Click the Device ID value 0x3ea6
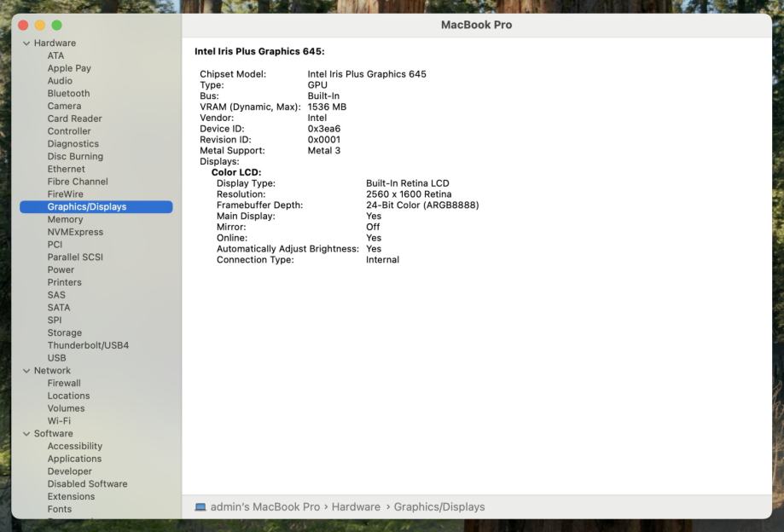 (324, 129)
